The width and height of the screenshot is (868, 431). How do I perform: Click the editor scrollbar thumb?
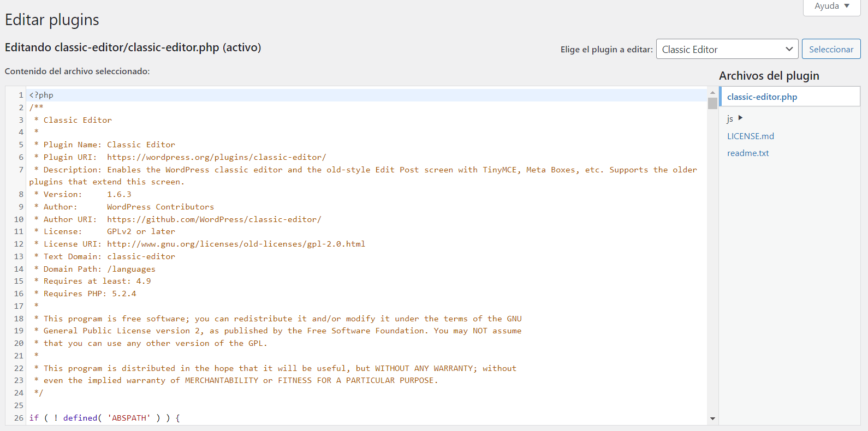pos(712,103)
